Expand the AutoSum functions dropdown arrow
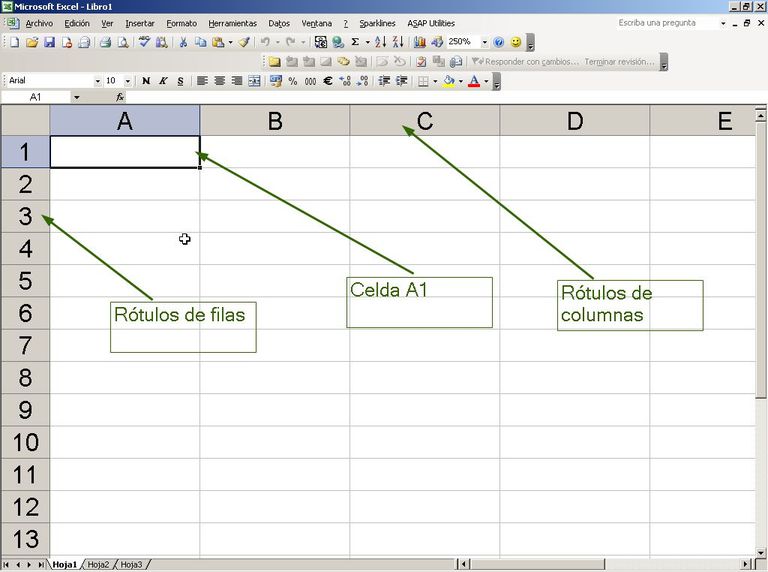Screen dimensions: 768x572 pyautogui.click(x=367, y=42)
